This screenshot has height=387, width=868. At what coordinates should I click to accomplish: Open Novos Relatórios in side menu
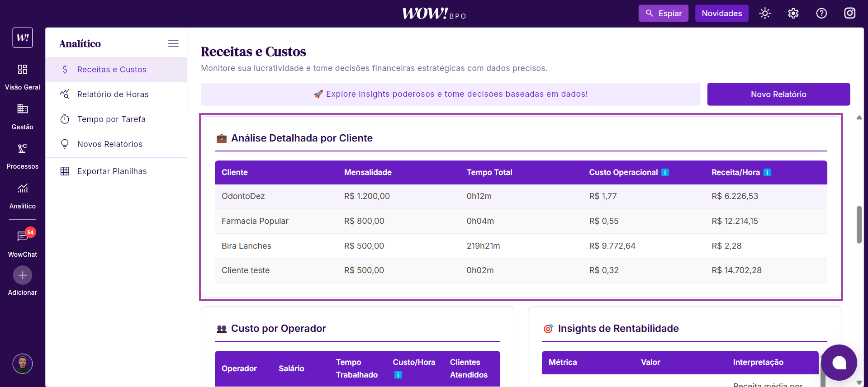(109, 144)
